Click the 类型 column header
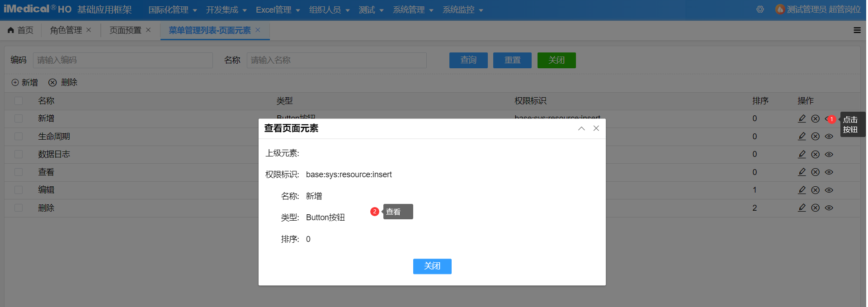 point(285,101)
